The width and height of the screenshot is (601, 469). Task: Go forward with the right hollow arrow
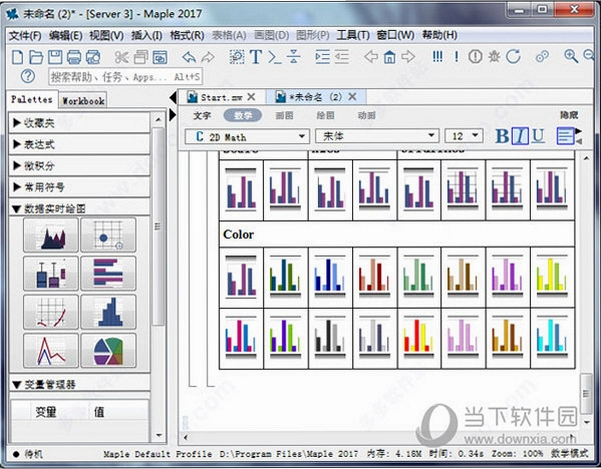coord(408,57)
